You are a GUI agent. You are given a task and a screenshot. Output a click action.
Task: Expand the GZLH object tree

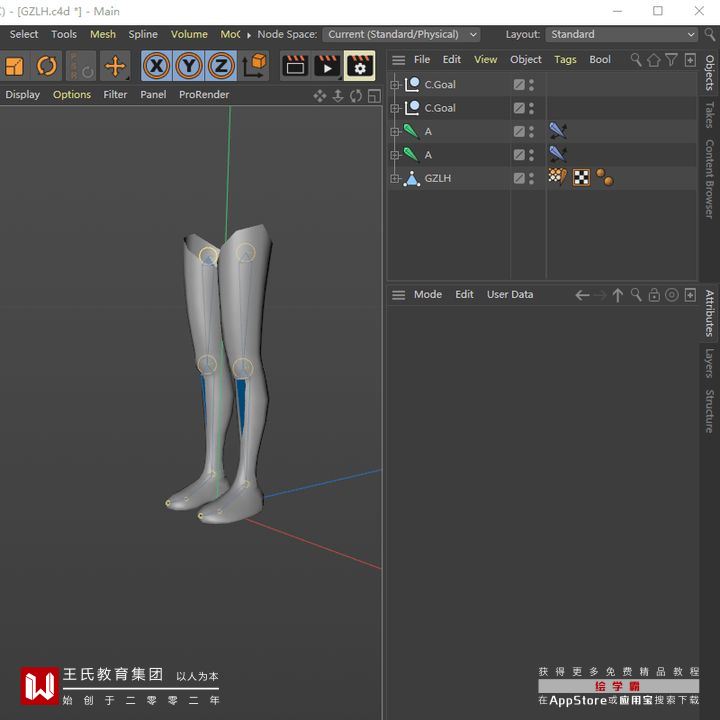[x=395, y=178]
